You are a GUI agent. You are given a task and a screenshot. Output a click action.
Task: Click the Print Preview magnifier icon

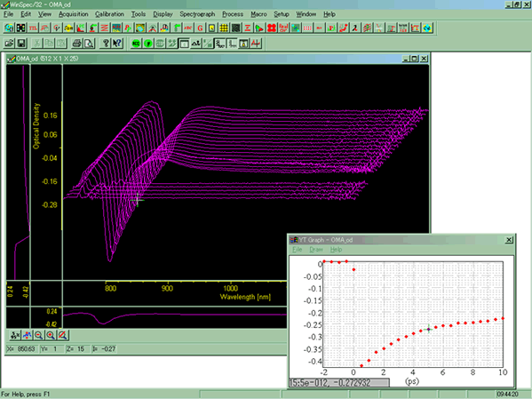pyautogui.click(x=89, y=44)
